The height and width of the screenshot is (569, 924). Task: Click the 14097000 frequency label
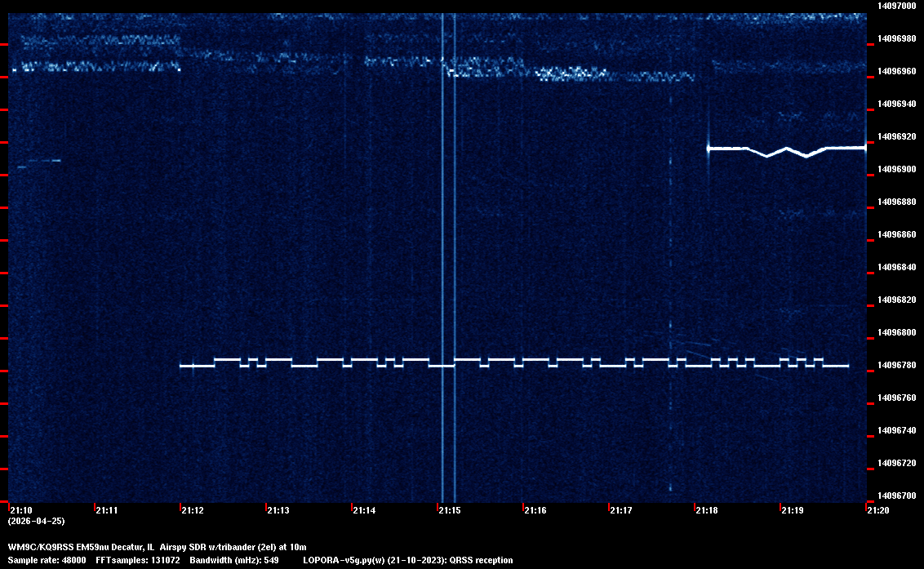895,6
